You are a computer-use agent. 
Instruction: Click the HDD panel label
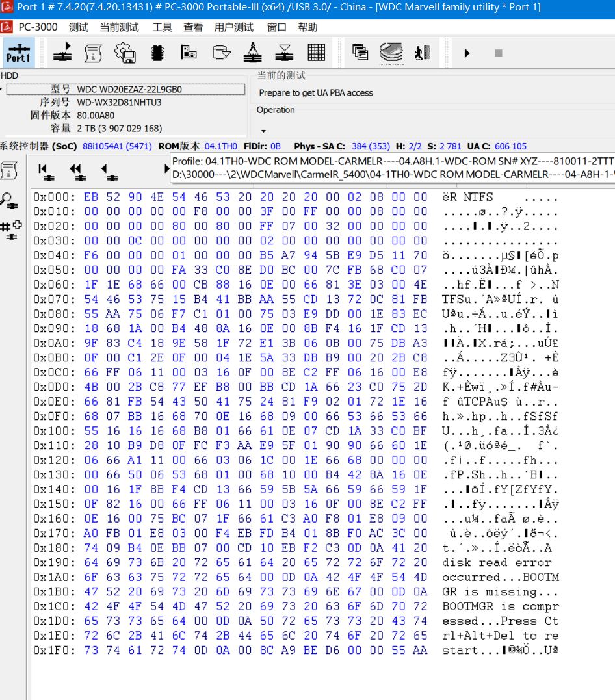point(9,75)
